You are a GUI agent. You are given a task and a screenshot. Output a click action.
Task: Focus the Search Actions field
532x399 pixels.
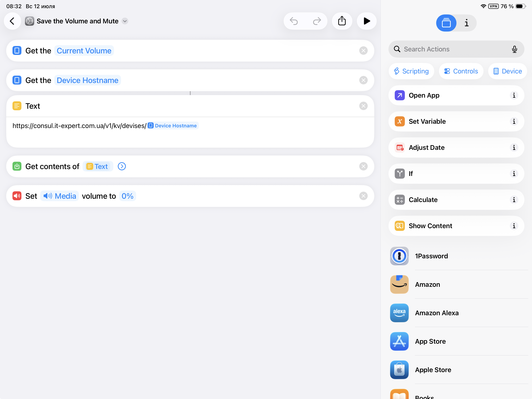click(456, 49)
